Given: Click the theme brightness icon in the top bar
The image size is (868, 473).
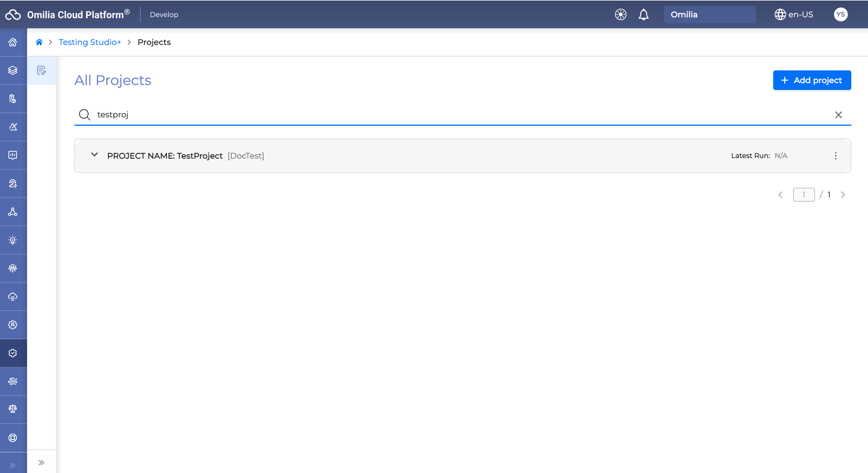Looking at the screenshot, I should point(620,14).
